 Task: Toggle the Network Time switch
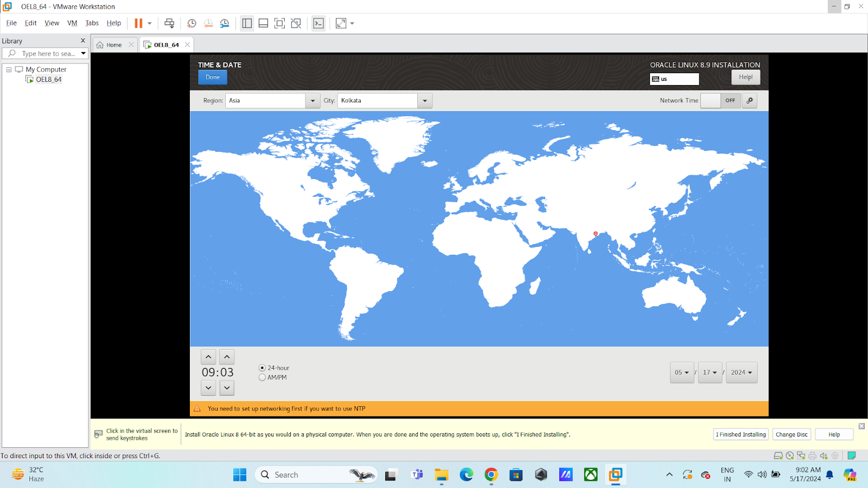(720, 100)
